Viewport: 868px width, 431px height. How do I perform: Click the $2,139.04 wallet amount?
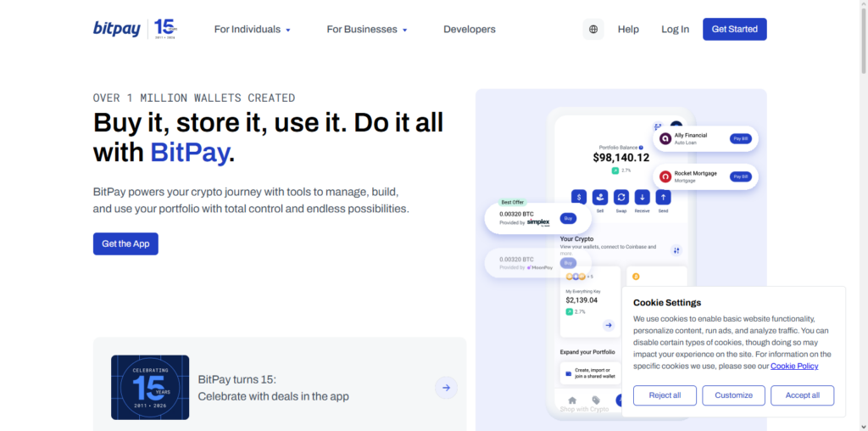(581, 300)
